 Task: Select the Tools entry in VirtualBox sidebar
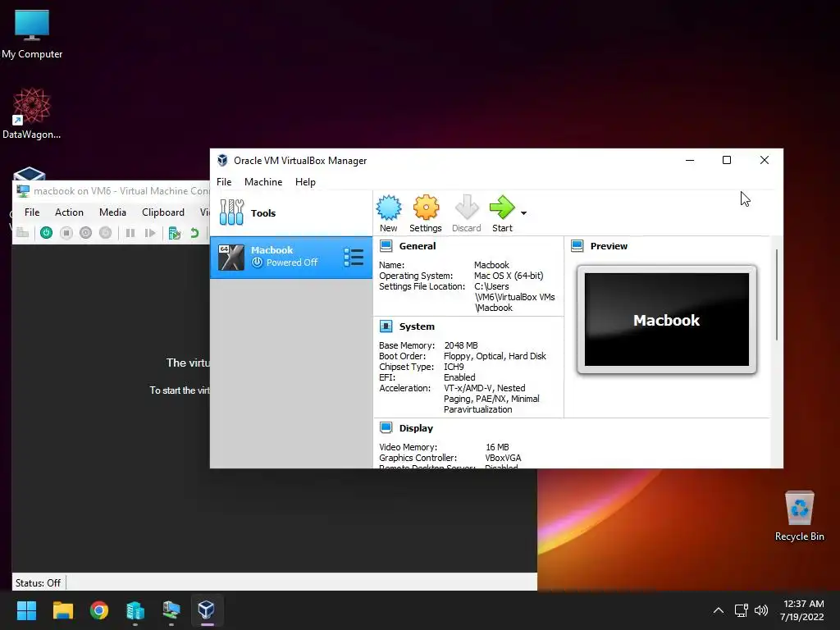(x=291, y=213)
